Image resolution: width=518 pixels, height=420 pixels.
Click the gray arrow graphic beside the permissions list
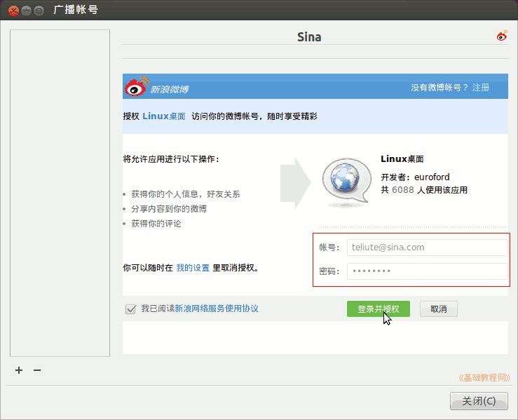(x=294, y=182)
